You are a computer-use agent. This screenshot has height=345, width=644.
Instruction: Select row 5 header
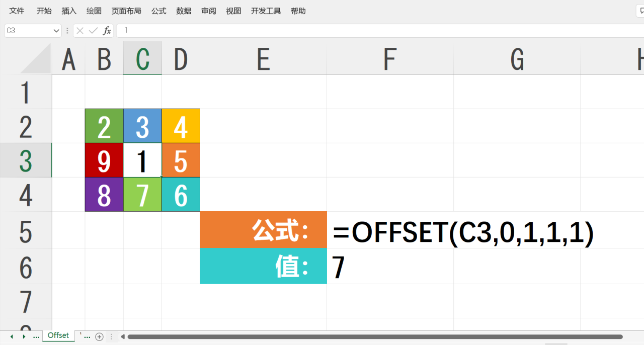[x=26, y=230]
